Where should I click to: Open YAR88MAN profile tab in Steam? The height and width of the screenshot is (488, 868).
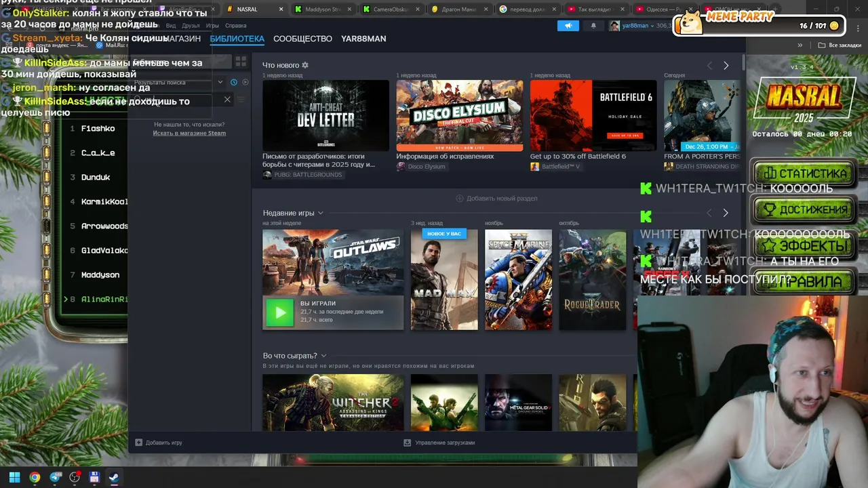coord(363,39)
